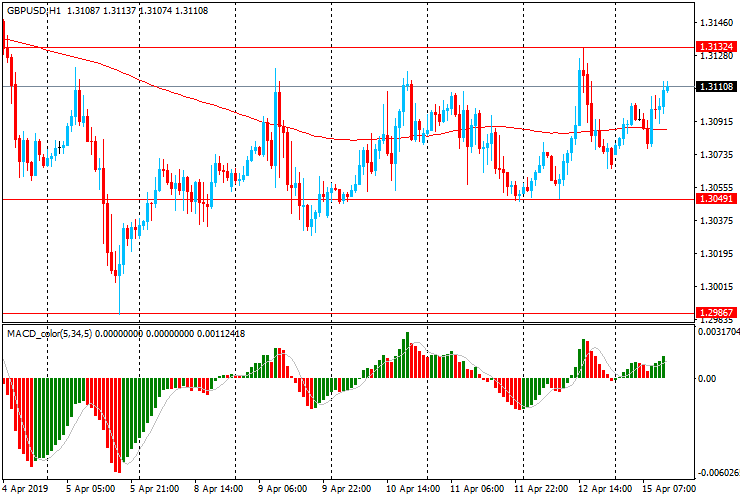740x500 pixels.
Task: Click the 0.00 MACD zero level label
Action: pyautogui.click(x=706, y=378)
